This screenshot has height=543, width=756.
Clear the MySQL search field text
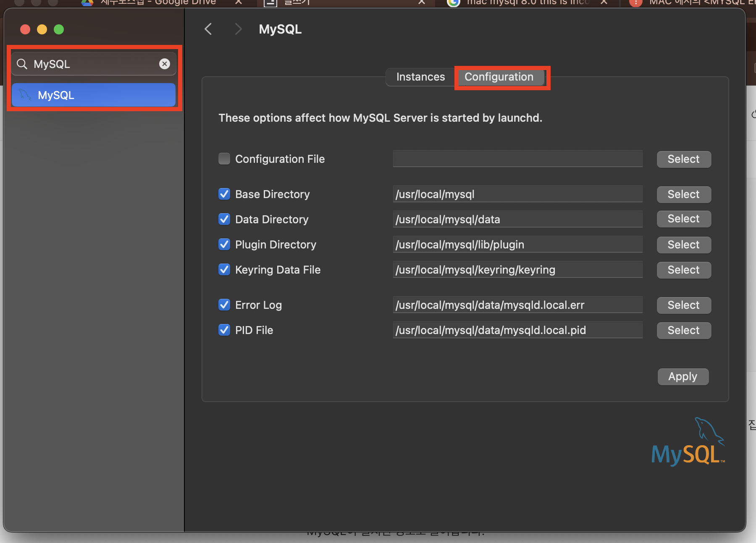[x=165, y=64]
